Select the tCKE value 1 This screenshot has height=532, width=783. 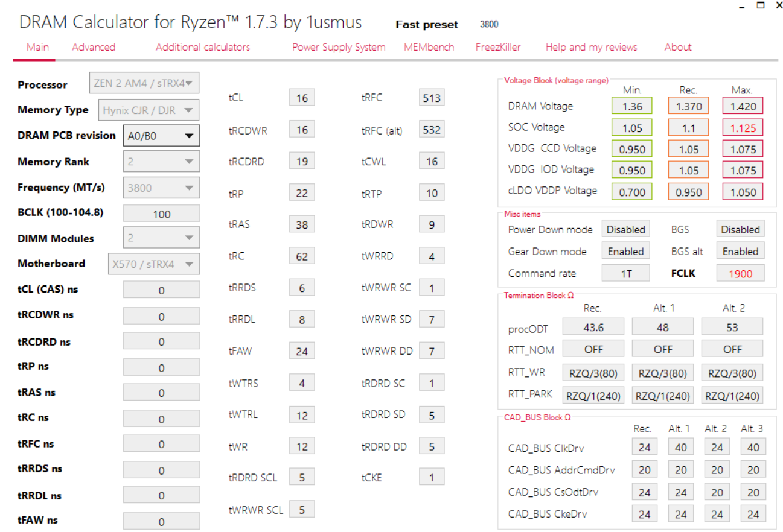(432, 477)
